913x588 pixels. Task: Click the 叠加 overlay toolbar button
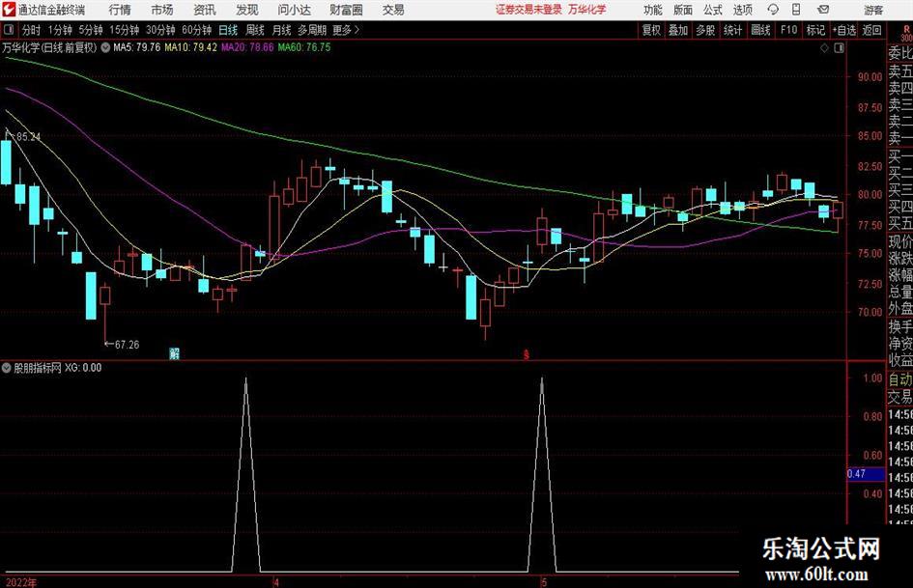click(x=678, y=30)
